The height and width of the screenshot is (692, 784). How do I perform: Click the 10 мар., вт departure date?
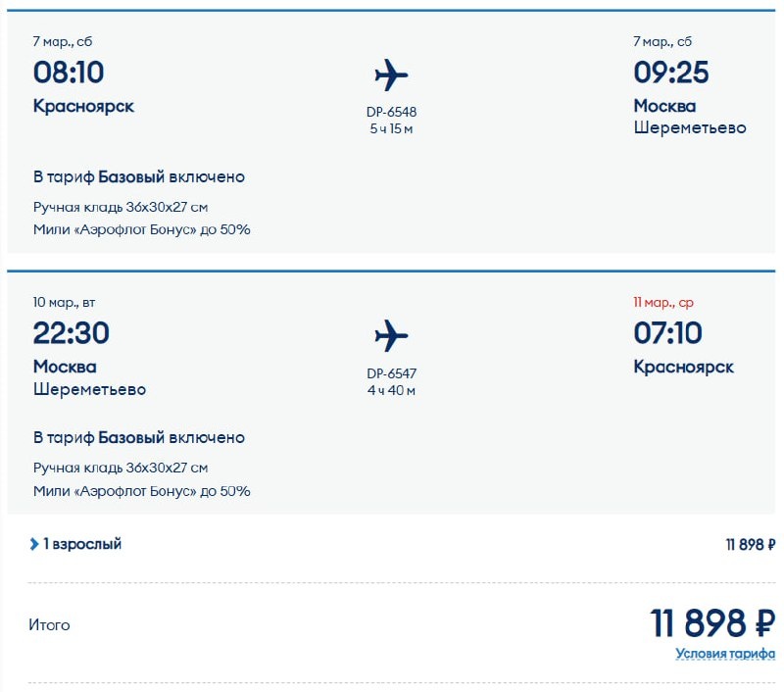[68, 302]
